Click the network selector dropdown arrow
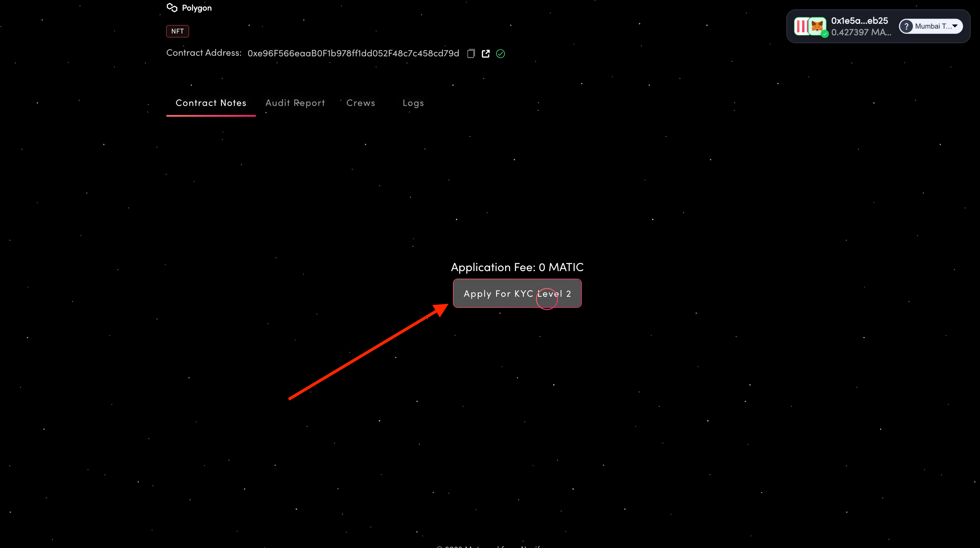This screenshot has width=980, height=548. click(955, 26)
